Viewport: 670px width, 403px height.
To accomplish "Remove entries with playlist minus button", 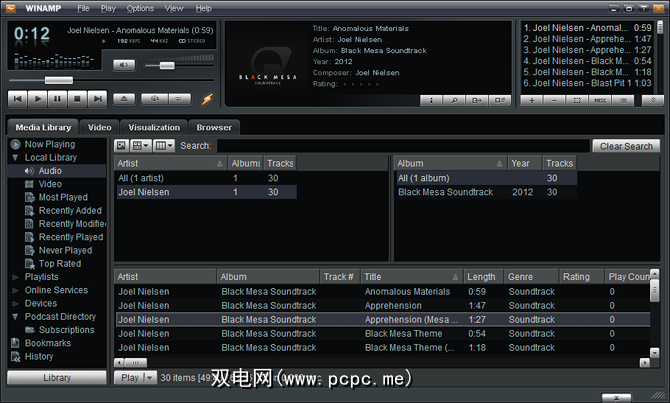I will click(x=554, y=100).
